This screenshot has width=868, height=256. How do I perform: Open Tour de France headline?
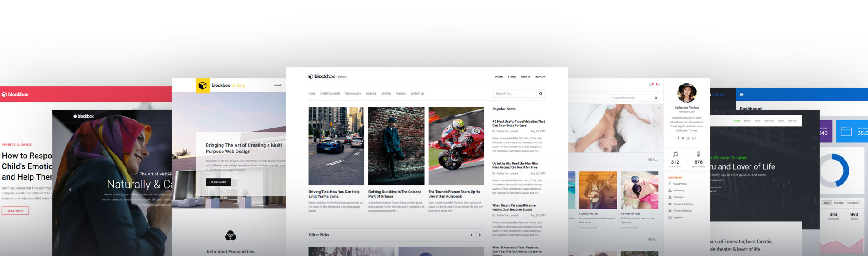454,194
